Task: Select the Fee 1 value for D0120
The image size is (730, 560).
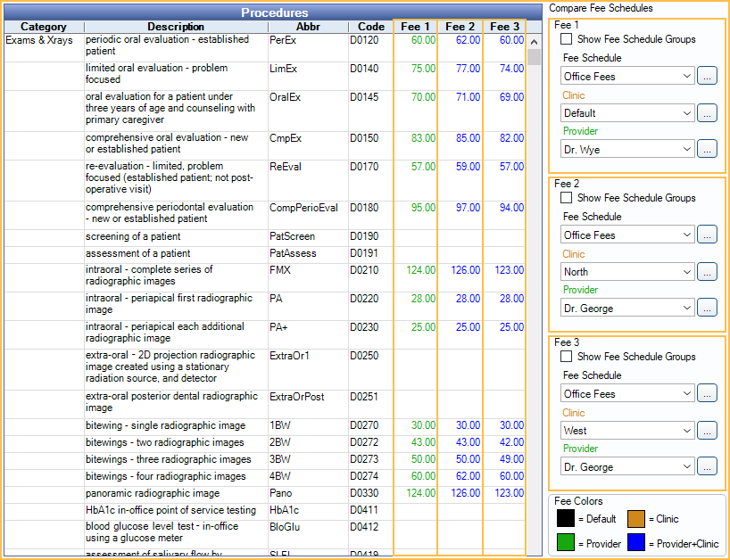Action: pos(423,40)
